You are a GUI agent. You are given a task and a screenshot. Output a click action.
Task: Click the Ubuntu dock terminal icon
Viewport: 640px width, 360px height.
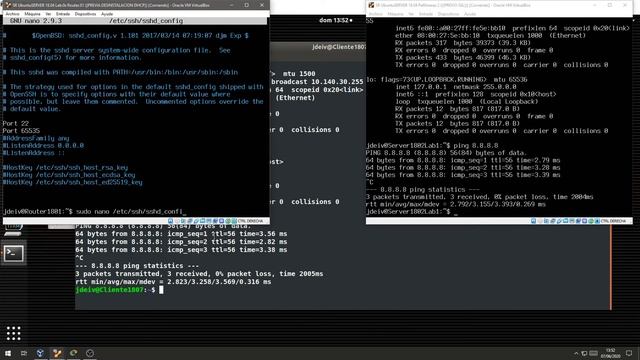tap(13, 253)
